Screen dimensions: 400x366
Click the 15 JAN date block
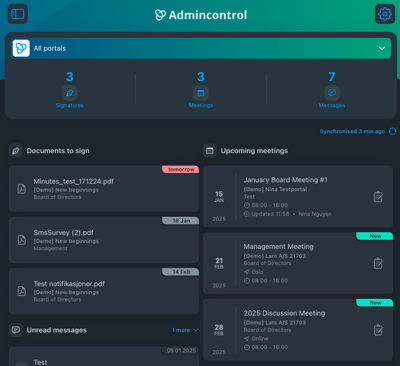[x=219, y=197]
